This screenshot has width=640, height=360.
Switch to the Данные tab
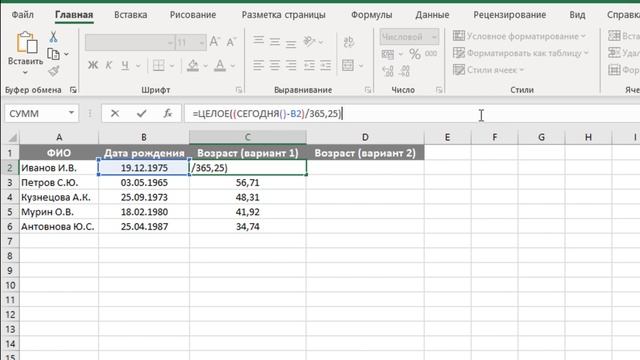pyautogui.click(x=432, y=15)
